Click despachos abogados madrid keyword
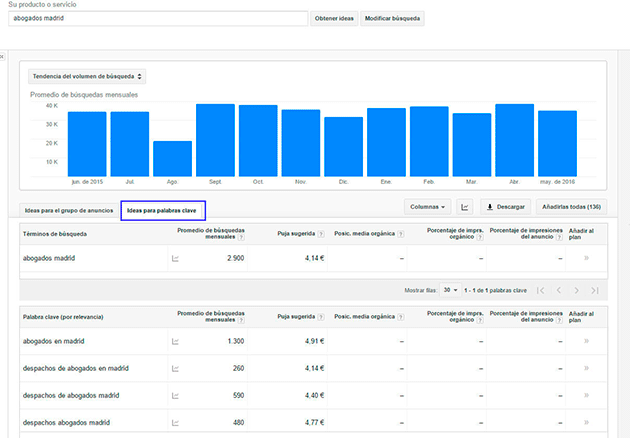Viewport: 630px width, 438px height. click(66, 423)
